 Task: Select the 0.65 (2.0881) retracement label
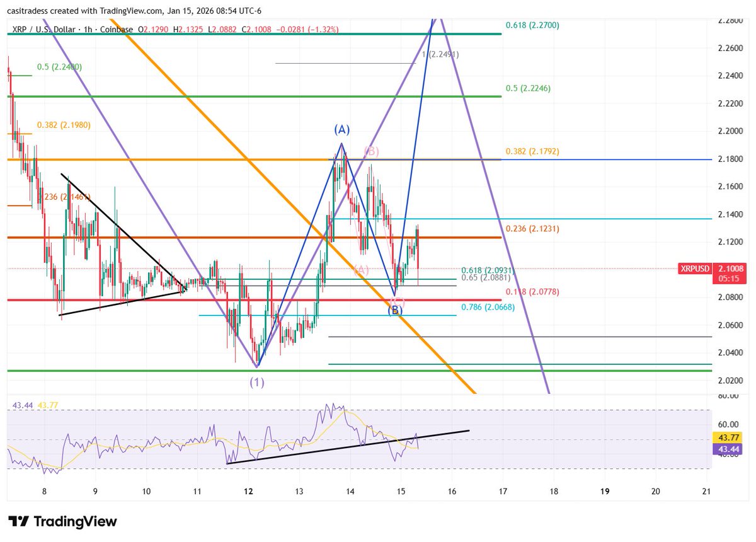pyautogui.click(x=486, y=277)
